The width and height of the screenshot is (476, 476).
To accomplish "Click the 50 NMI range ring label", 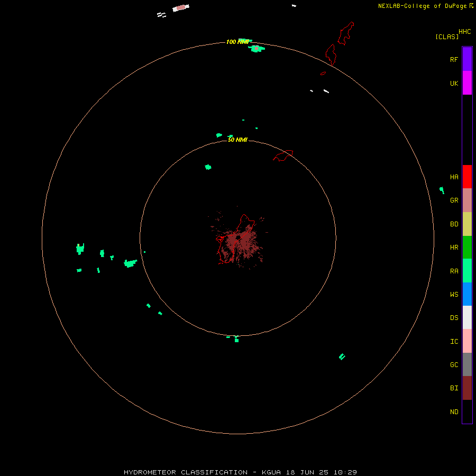I will click(x=237, y=140).
